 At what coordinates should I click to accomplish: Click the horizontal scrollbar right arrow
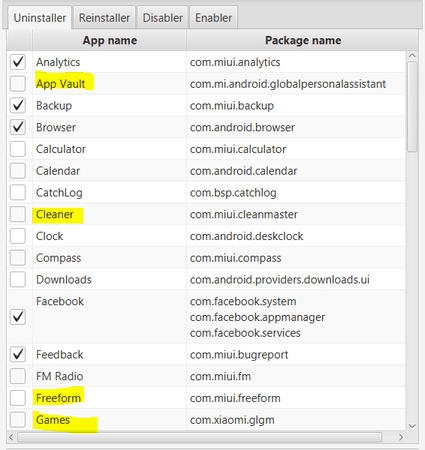(401, 437)
